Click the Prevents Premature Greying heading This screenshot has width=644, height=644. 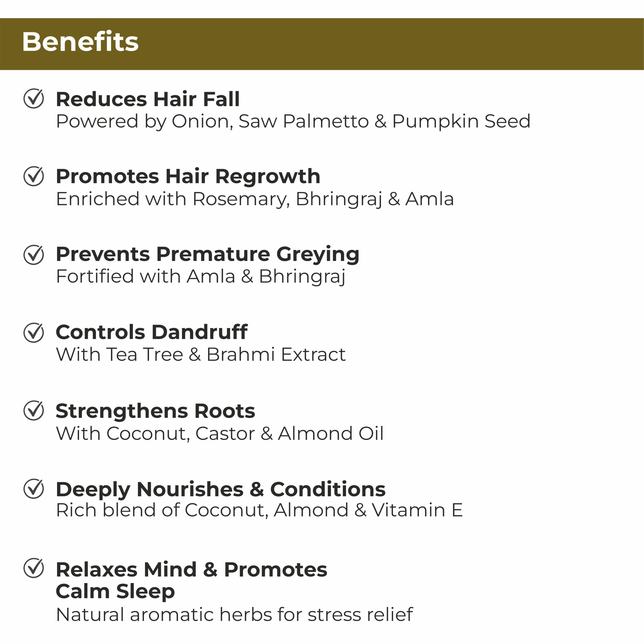pos(207,255)
